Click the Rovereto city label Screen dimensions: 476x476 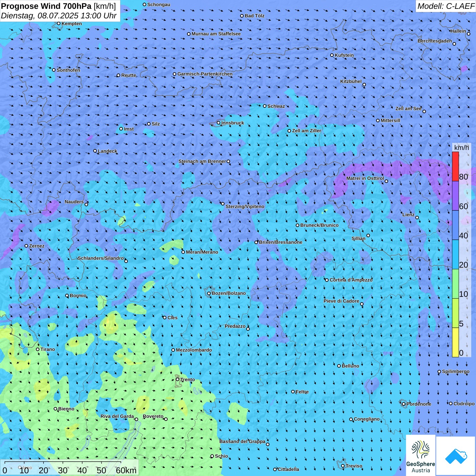coord(153,416)
